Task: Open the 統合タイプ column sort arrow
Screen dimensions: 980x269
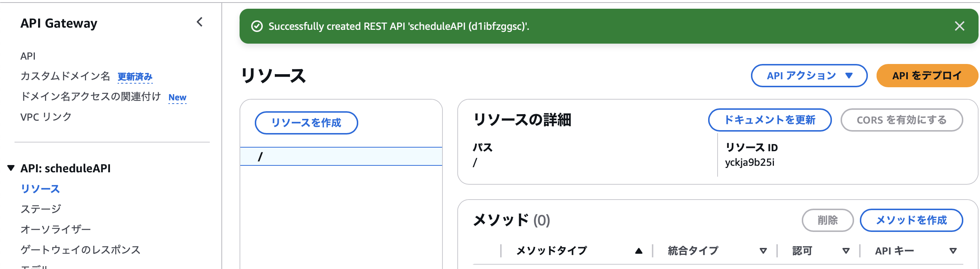Action: [763, 251]
